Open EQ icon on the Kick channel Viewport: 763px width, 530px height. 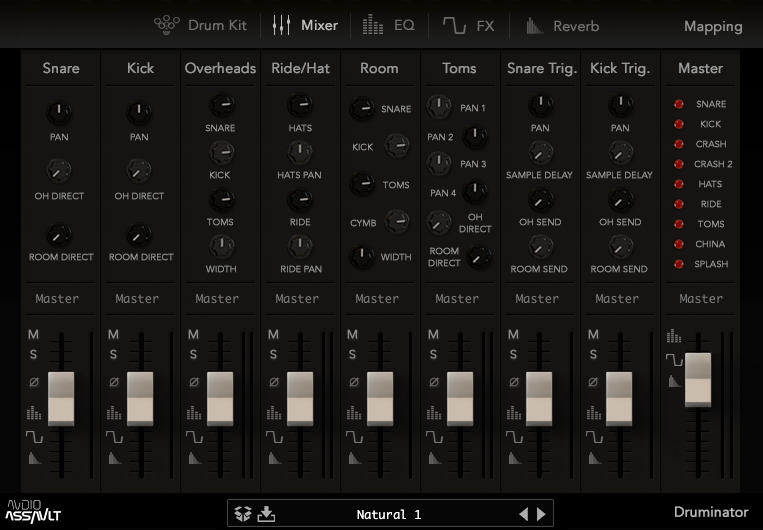coord(113,413)
